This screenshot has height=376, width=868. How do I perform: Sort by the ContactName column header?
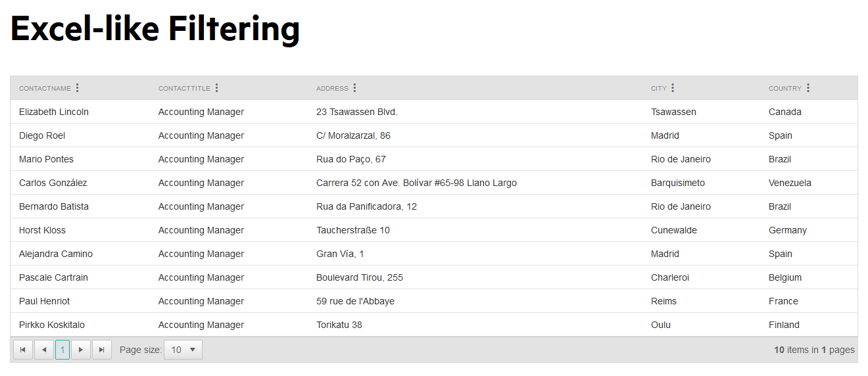coord(45,89)
